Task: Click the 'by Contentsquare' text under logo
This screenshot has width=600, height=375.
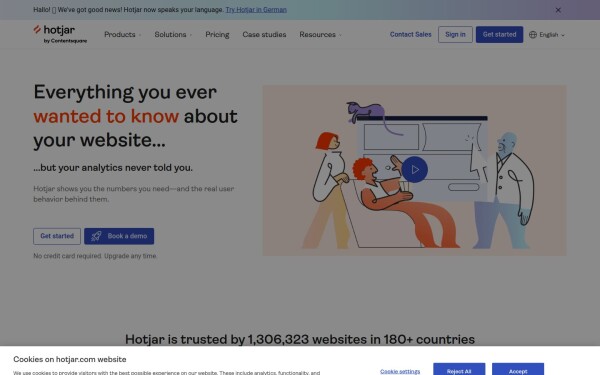Action: click(65, 41)
